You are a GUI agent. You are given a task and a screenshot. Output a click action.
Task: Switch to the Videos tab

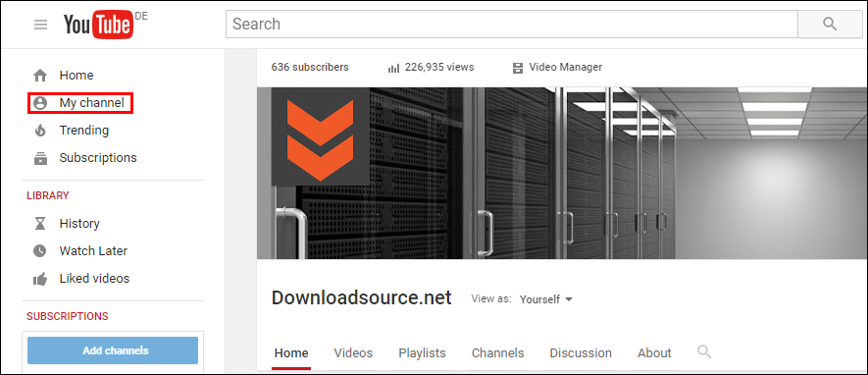click(x=353, y=352)
